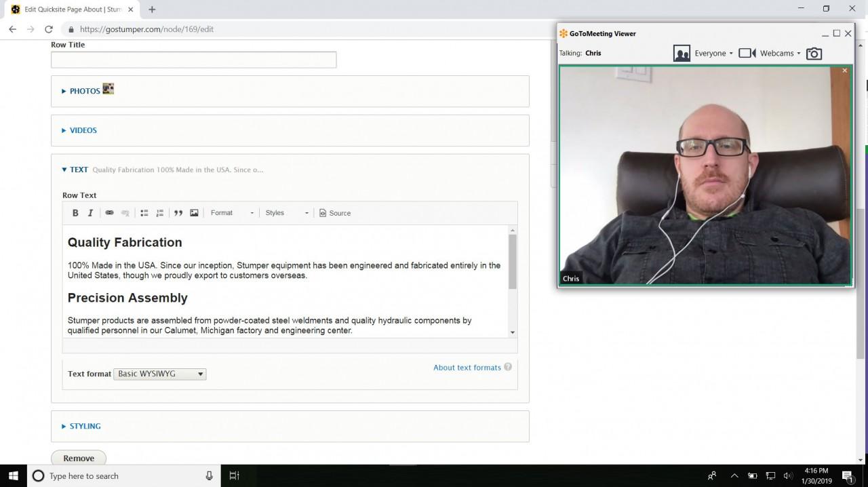
Task: Click the Row Title input field
Action: pyautogui.click(x=193, y=60)
